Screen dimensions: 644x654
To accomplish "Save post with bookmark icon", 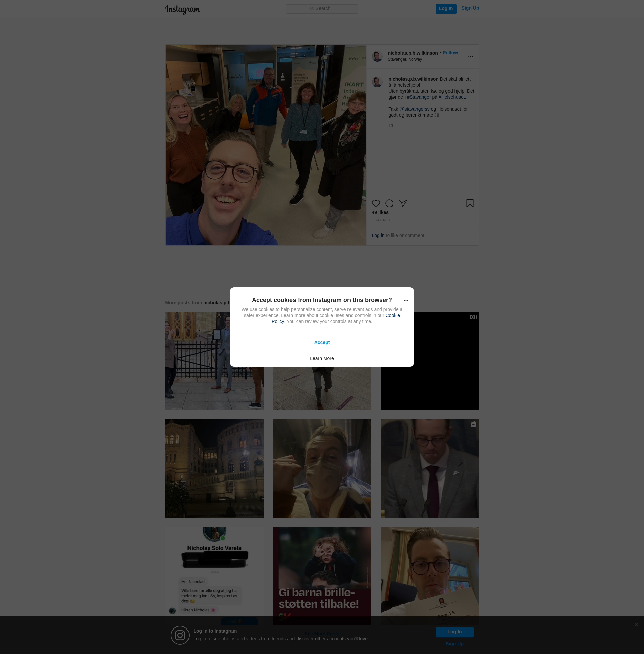I will pyautogui.click(x=470, y=203).
